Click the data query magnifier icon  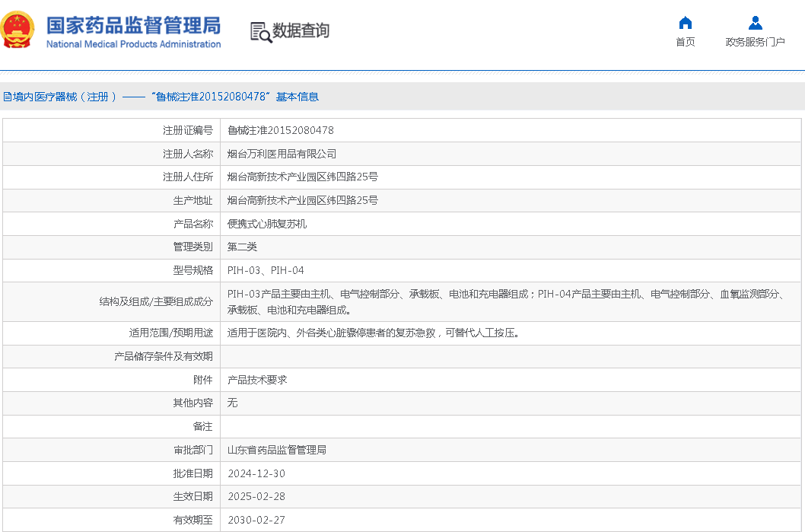261,33
